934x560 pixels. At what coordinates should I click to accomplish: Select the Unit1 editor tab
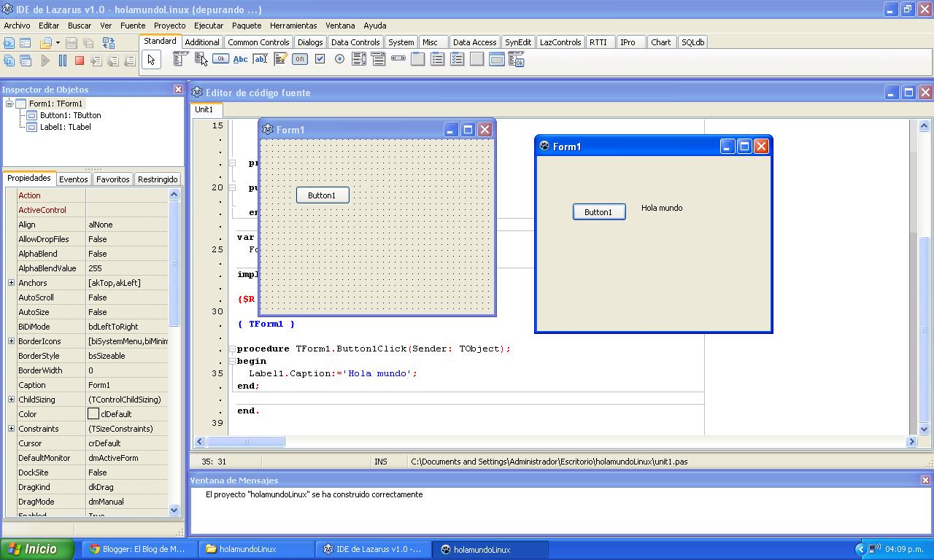coord(204,110)
